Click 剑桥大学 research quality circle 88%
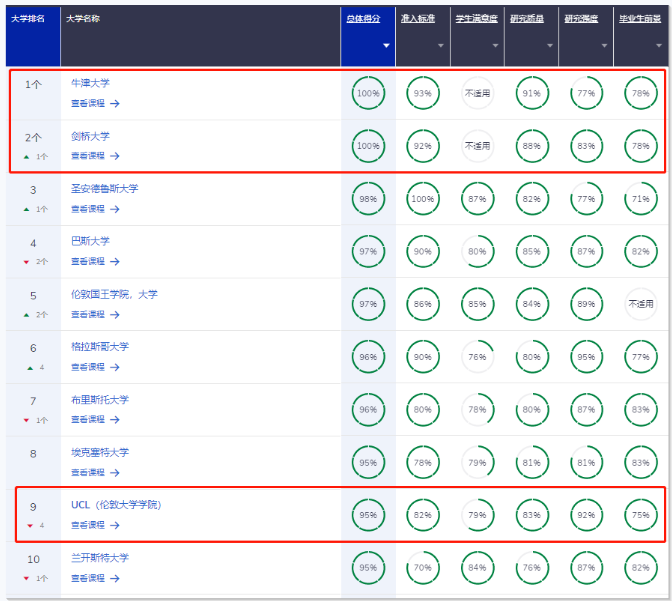The width and height of the screenshot is (672, 601). [x=531, y=146]
